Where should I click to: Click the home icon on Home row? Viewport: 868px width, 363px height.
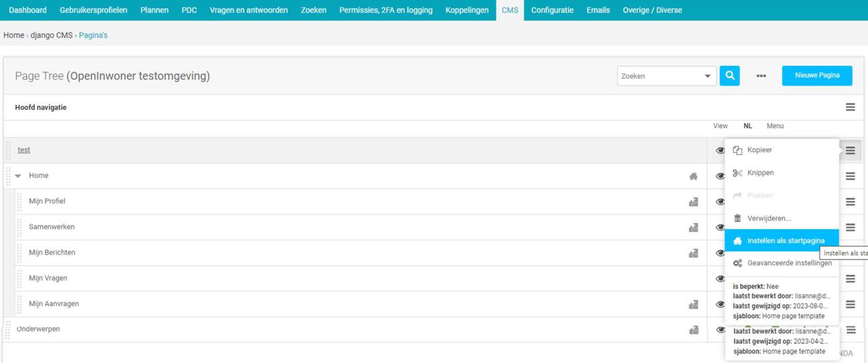pos(693,176)
